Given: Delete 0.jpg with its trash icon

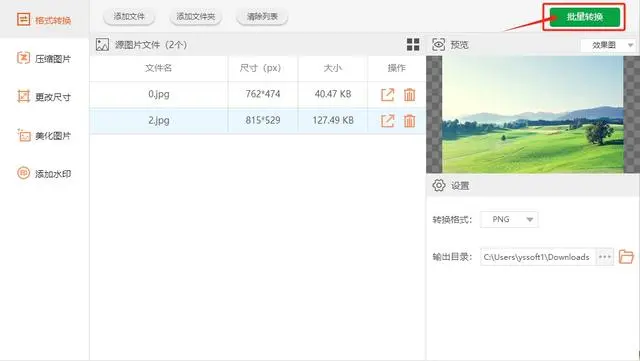Looking at the screenshot, I should pos(409,94).
